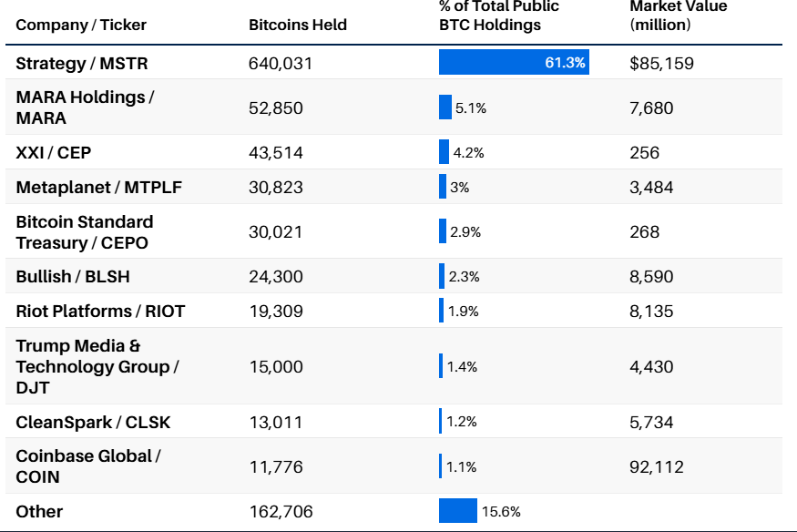Click the Company / Ticker column header
The image size is (797, 532).
(81, 25)
